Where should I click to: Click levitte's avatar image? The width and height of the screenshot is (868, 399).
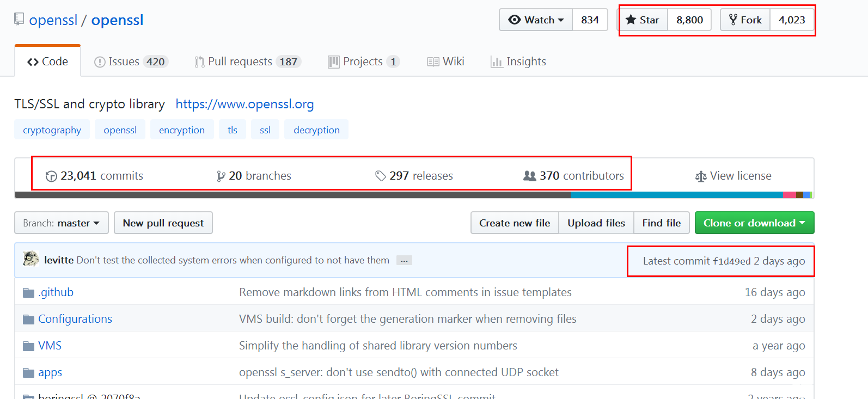[x=31, y=259]
